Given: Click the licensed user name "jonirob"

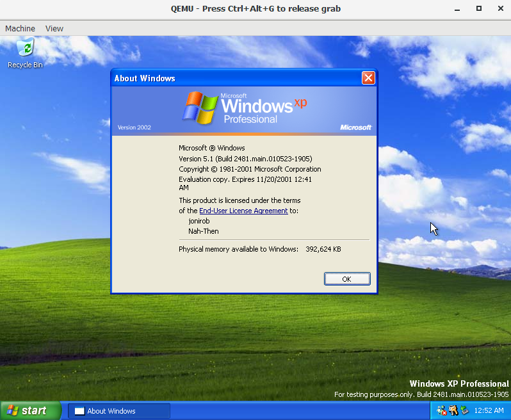Looking at the screenshot, I should [199, 222].
